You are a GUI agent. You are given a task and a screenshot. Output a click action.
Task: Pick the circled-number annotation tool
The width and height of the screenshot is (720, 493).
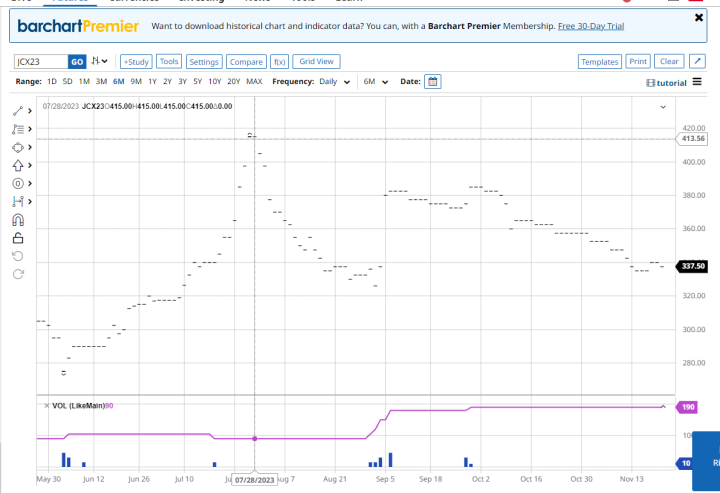(17, 183)
